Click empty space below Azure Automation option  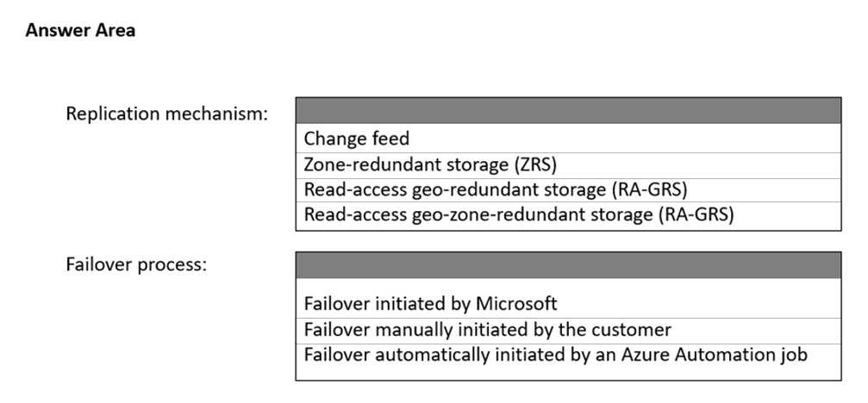568,373
